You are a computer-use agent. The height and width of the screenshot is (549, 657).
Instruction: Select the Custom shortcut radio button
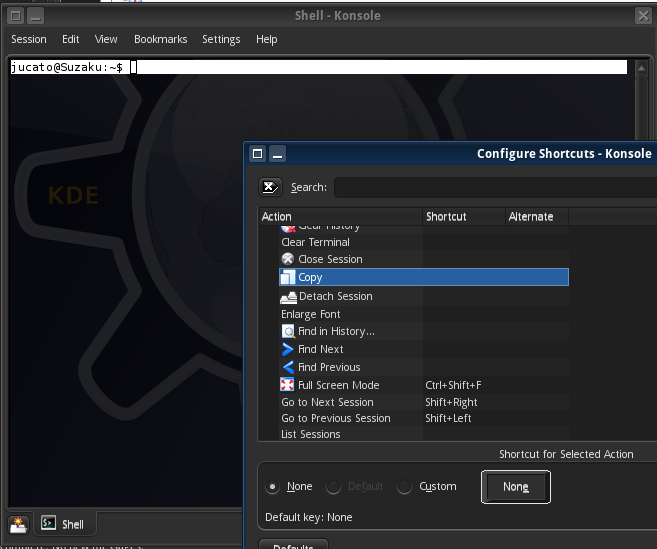(x=405, y=487)
